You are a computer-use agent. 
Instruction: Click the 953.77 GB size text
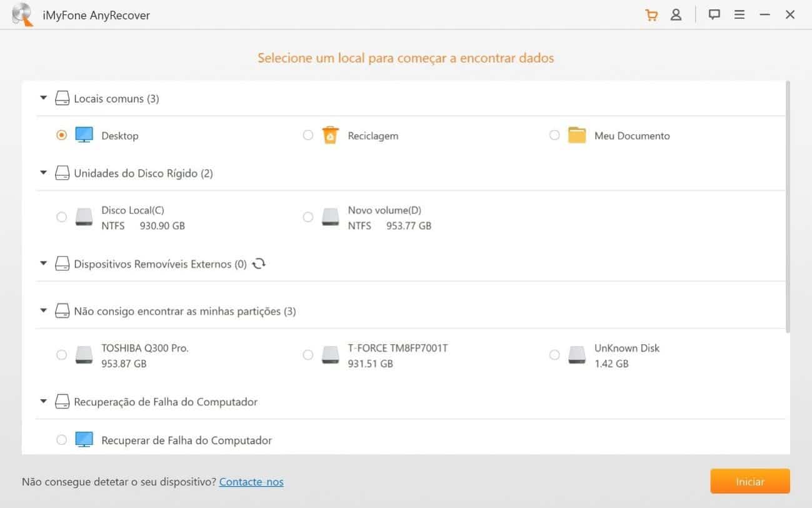[409, 226]
